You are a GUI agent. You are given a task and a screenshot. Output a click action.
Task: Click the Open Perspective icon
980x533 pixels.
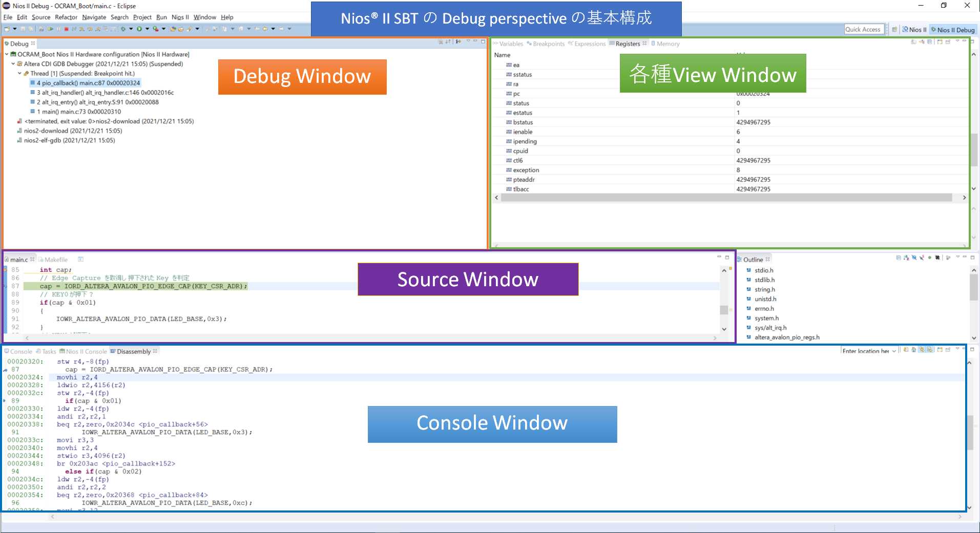tap(894, 30)
